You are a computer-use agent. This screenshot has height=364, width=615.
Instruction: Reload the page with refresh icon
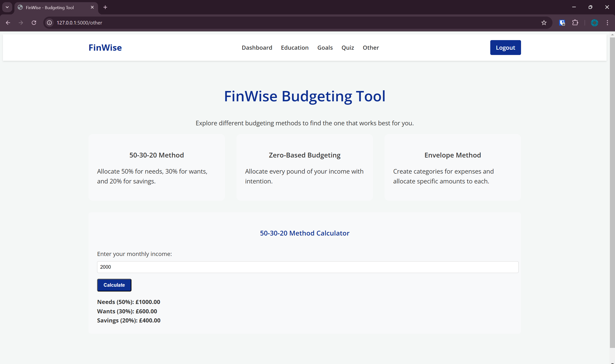(34, 23)
